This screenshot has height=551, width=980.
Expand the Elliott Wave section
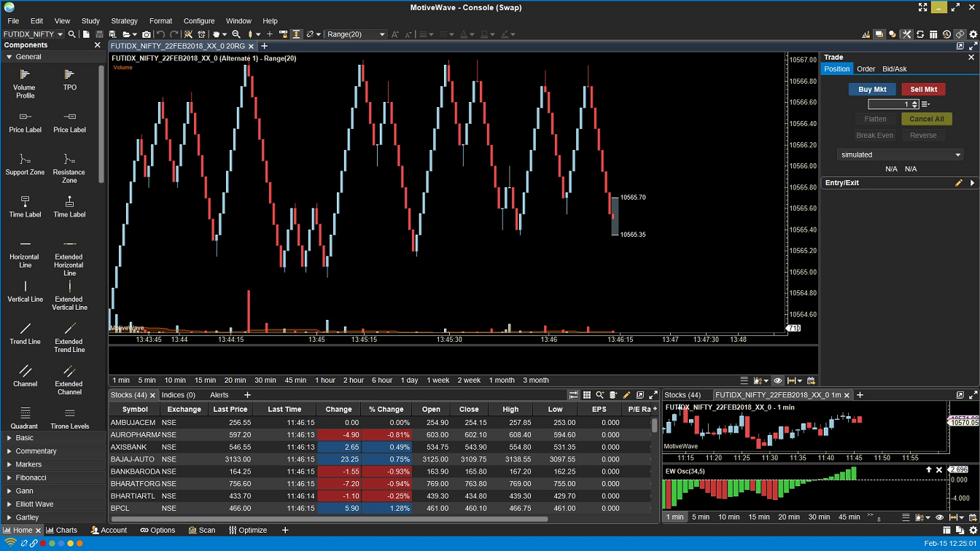pyautogui.click(x=52, y=504)
